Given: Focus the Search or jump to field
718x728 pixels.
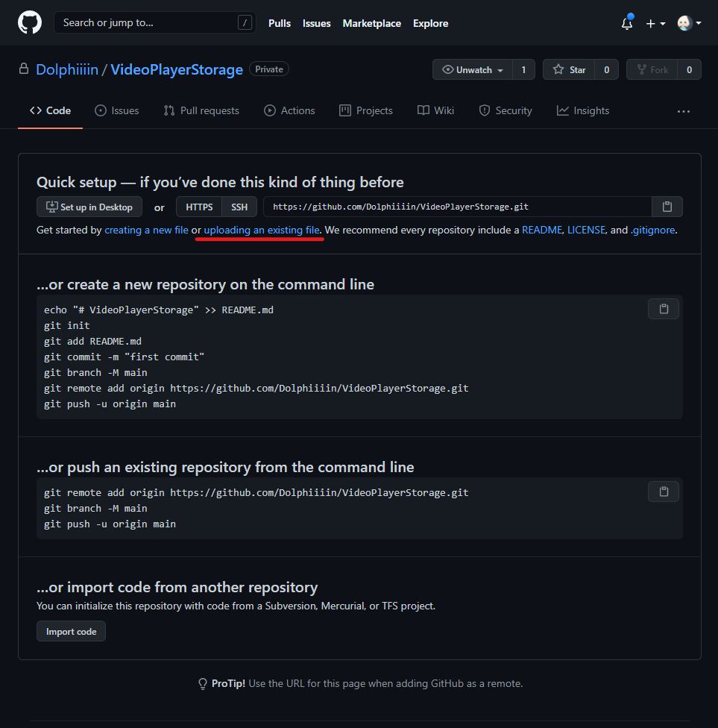Looking at the screenshot, I should tap(155, 22).
